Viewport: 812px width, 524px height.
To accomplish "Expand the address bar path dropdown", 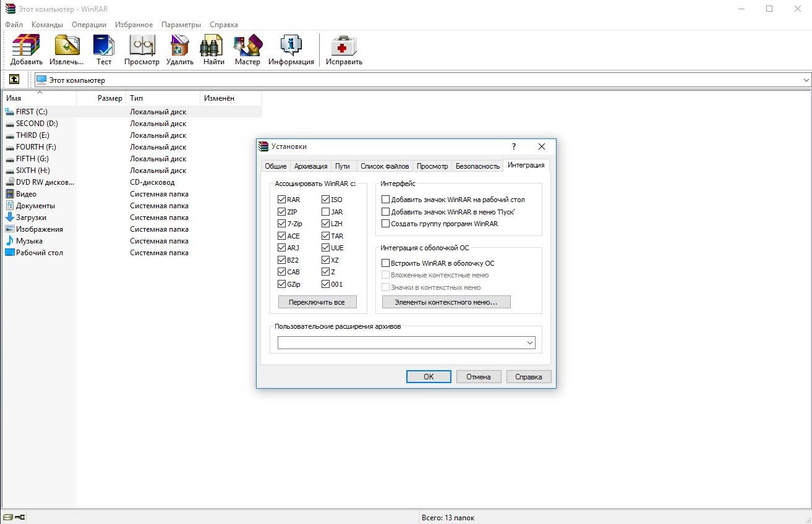I will coord(806,80).
